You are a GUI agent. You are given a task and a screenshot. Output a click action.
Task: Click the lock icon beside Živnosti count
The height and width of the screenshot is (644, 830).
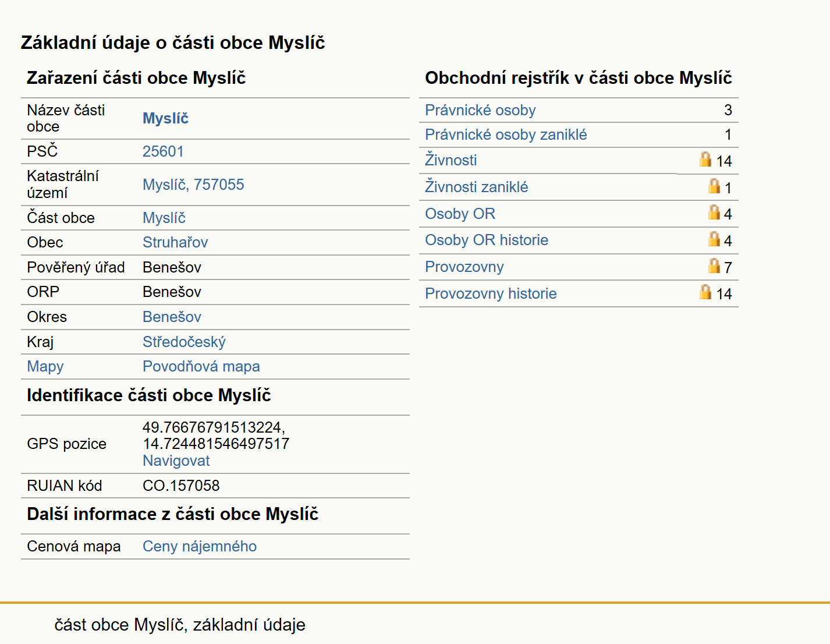[705, 159]
